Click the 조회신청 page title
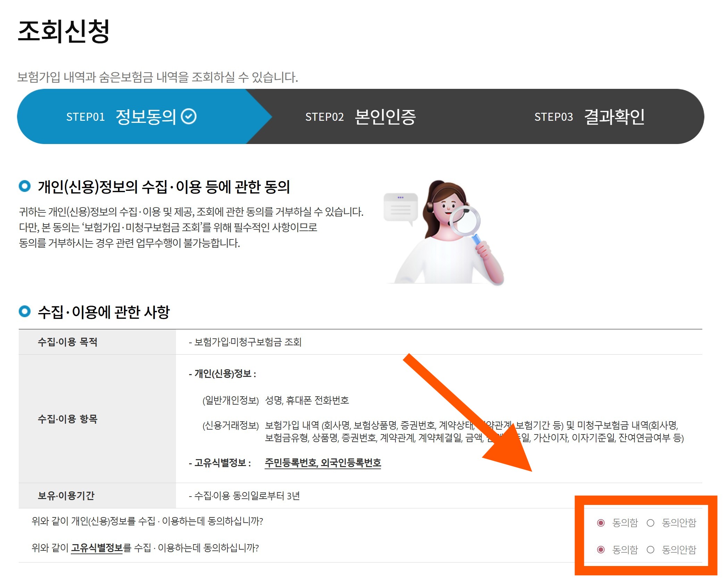This screenshot has width=728, height=583. (x=64, y=31)
